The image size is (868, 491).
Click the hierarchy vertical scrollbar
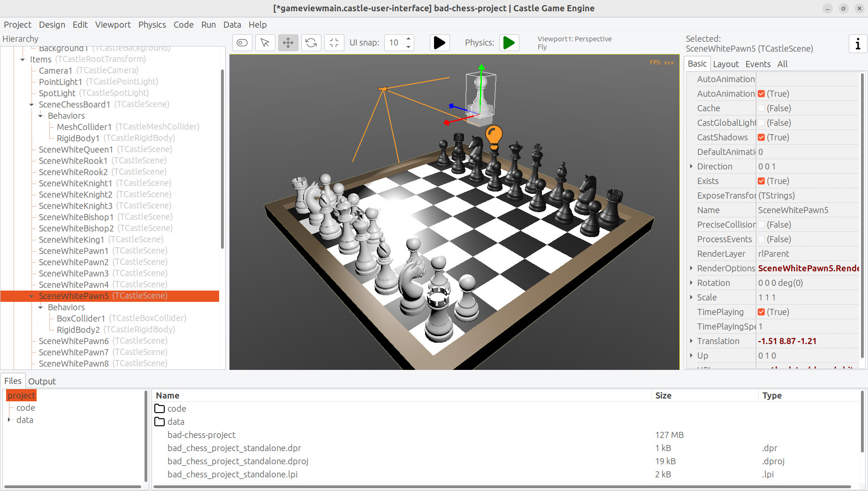click(x=222, y=159)
